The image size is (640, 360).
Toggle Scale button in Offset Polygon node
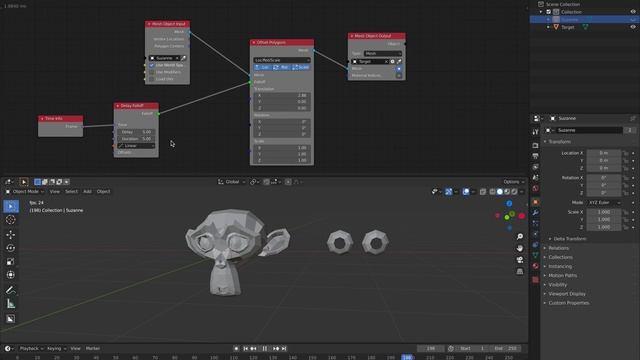(x=300, y=67)
